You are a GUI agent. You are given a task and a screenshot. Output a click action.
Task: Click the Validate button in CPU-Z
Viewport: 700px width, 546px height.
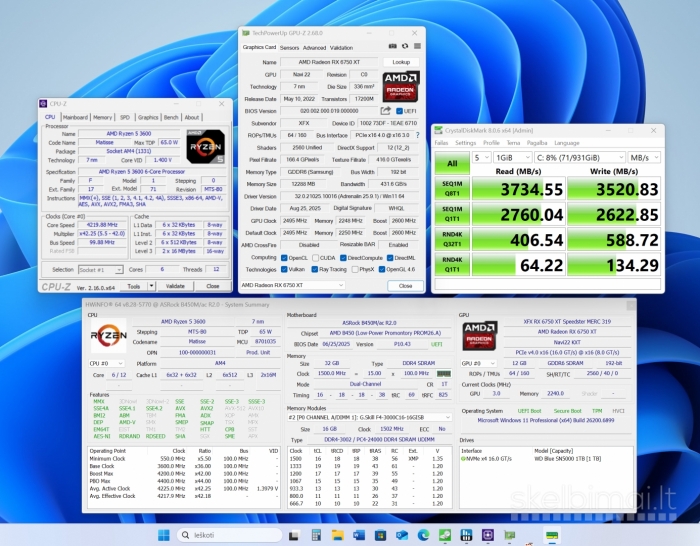pyautogui.click(x=175, y=286)
